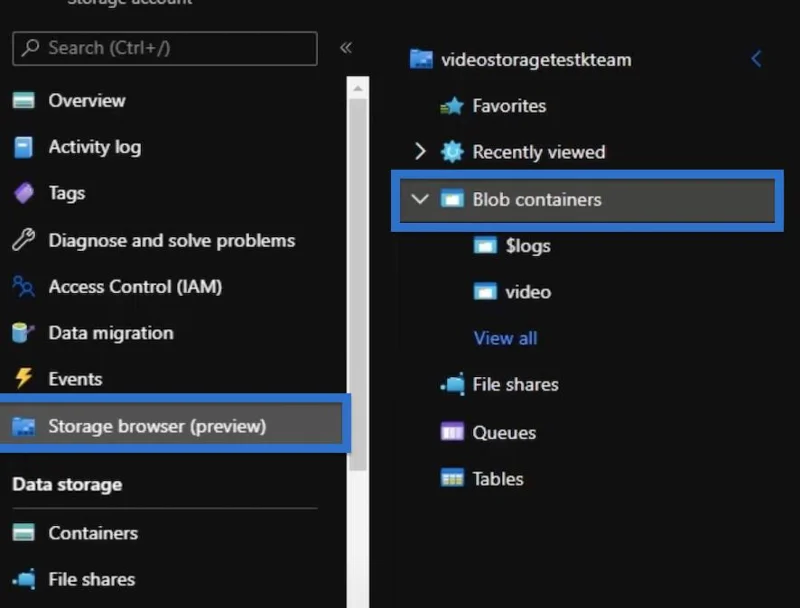Click the Overview icon in sidebar
Viewport: 800px width, 608px height.
click(x=23, y=100)
